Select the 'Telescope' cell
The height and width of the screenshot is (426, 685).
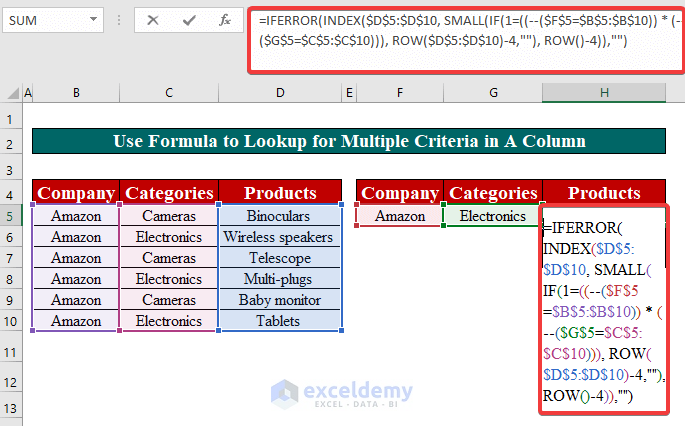(x=280, y=258)
